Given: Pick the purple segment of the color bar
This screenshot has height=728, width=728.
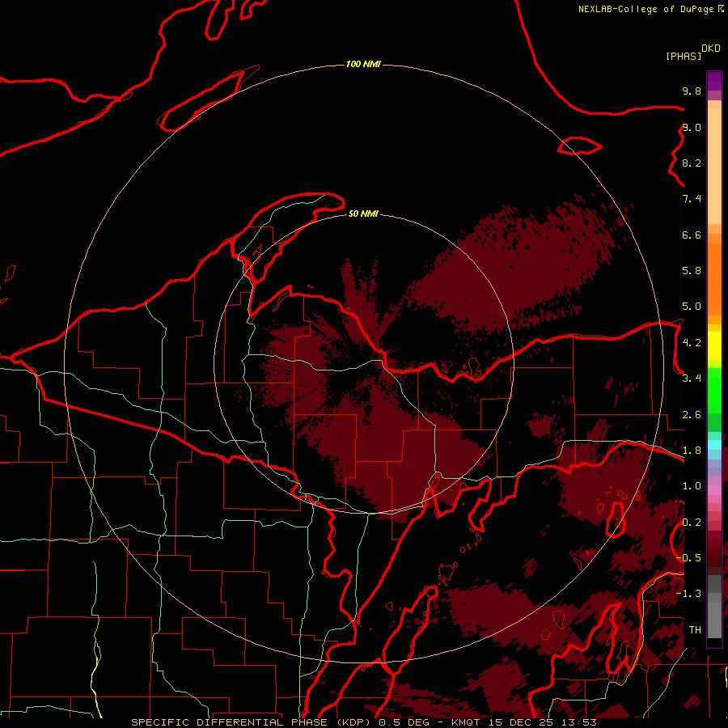Looking at the screenshot, I should [714, 81].
